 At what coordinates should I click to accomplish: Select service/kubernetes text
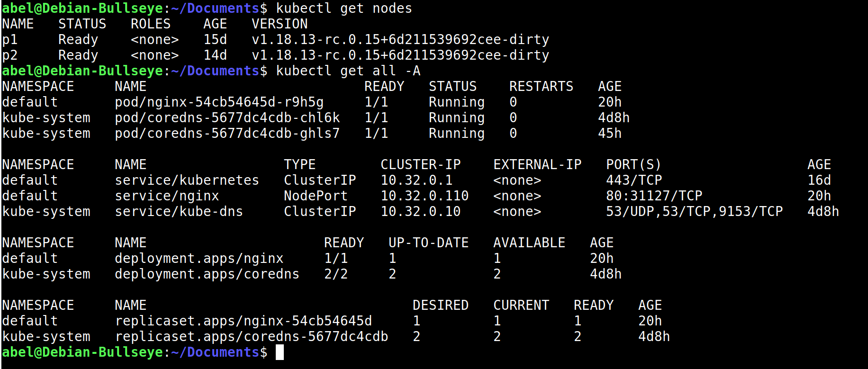coord(187,180)
